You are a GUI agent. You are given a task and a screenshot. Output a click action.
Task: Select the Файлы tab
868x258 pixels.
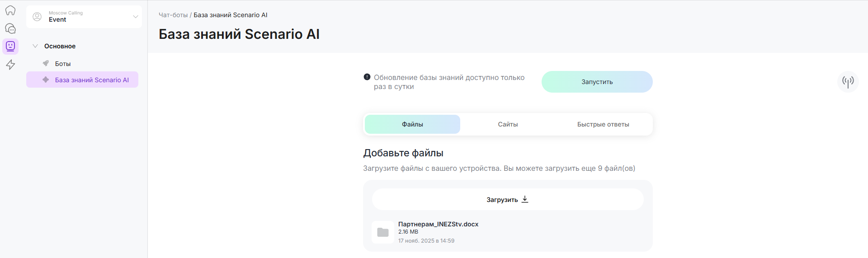tap(412, 124)
